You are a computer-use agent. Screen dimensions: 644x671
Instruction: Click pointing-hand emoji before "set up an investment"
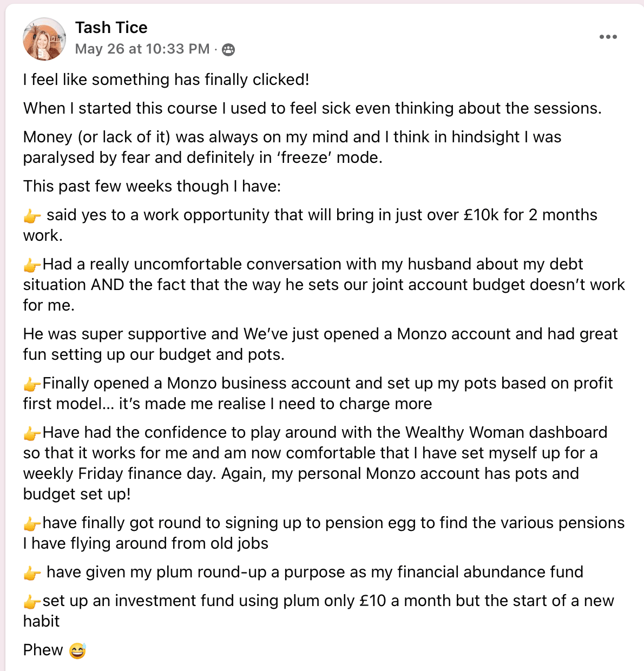(32, 602)
